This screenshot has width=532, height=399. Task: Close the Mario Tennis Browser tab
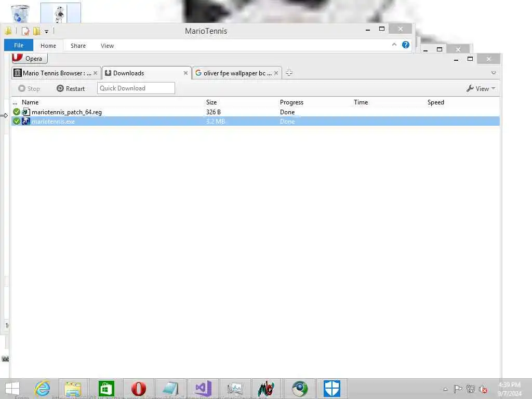point(96,73)
